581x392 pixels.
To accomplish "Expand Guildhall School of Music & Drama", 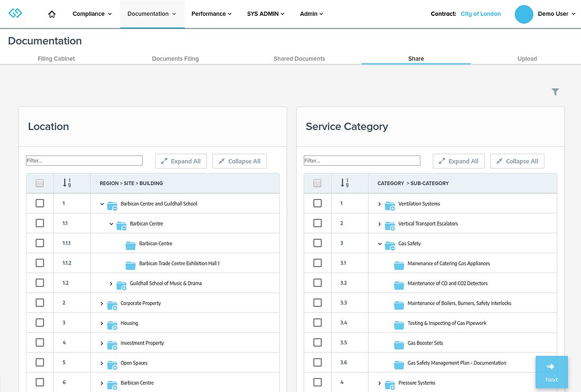I will coord(111,284).
